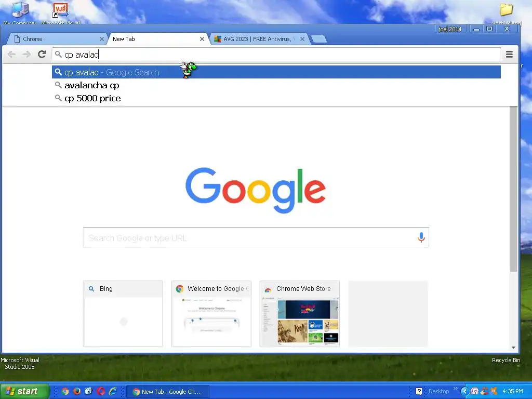Select the 'avalancha cp' suggestion
532x399 pixels.
coord(276,85)
